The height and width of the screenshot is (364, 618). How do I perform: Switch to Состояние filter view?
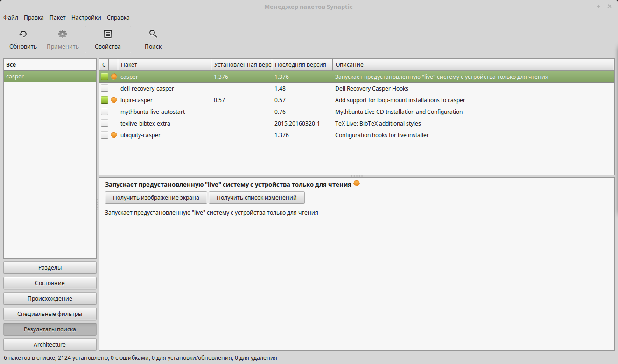click(50, 283)
